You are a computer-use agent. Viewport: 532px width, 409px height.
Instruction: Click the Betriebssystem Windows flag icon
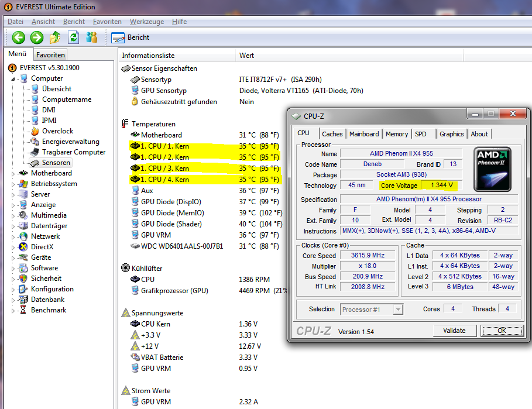[23, 184]
